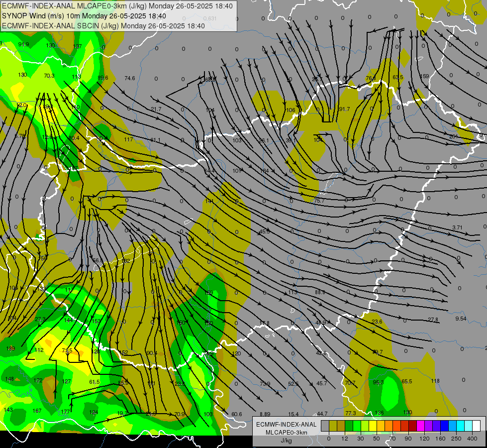Click the map value '136'
Screen dimensions: 487x448
click(379, 413)
